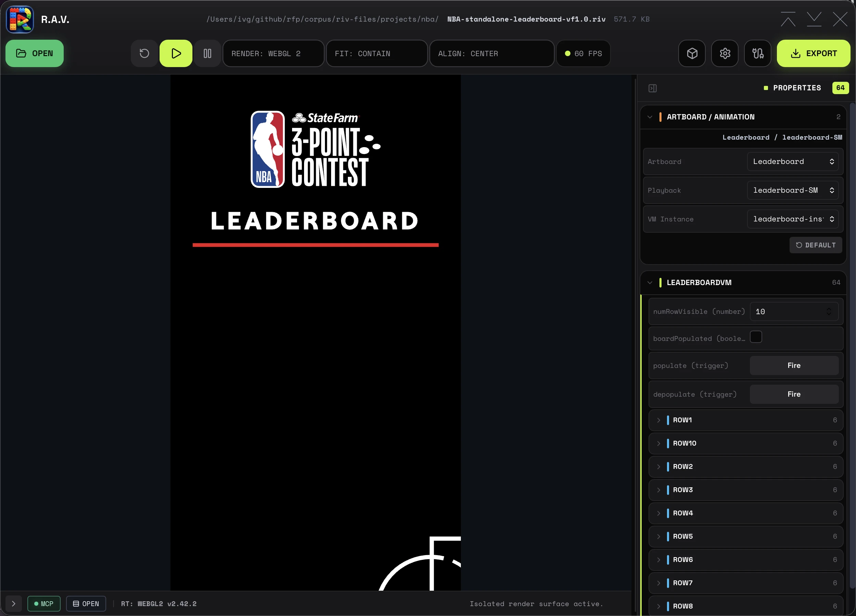This screenshot has width=856, height=616.
Task: Open the ALIGN: CENTER dropdown
Action: click(x=492, y=53)
